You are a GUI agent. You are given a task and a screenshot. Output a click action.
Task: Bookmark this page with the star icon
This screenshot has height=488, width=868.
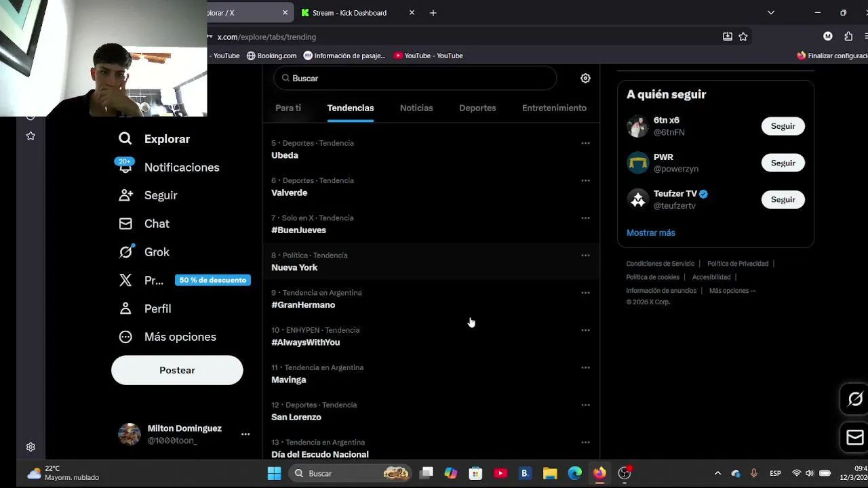pyautogui.click(x=743, y=37)
